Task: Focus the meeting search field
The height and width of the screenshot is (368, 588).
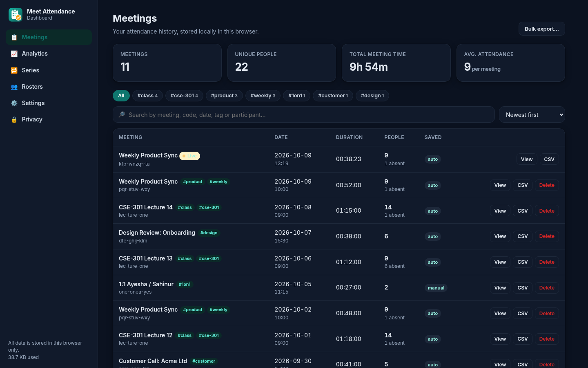Action: tap(304, 115)
